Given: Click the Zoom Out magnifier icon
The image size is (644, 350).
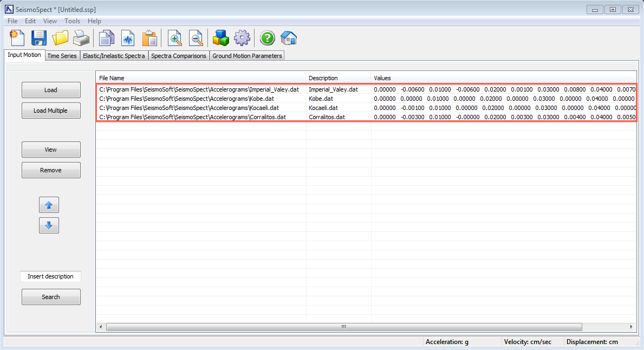Looking at the screenshot, I should pyautogui.click(x=196, y=38).
